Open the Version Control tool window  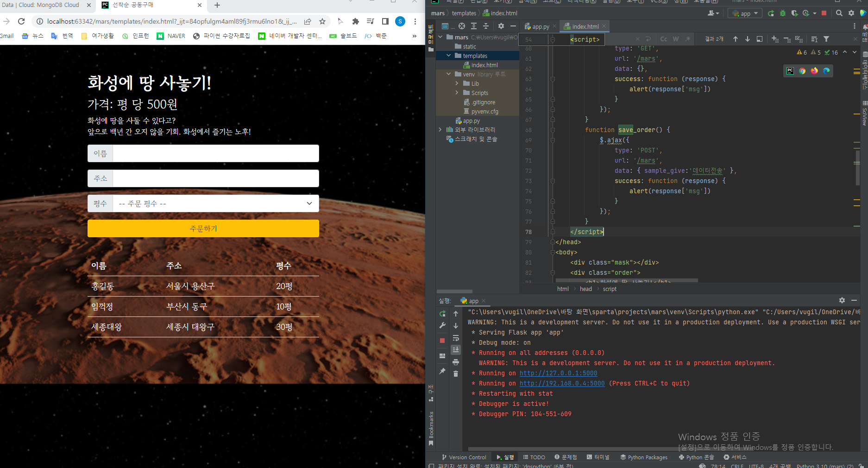coord(464,457)
